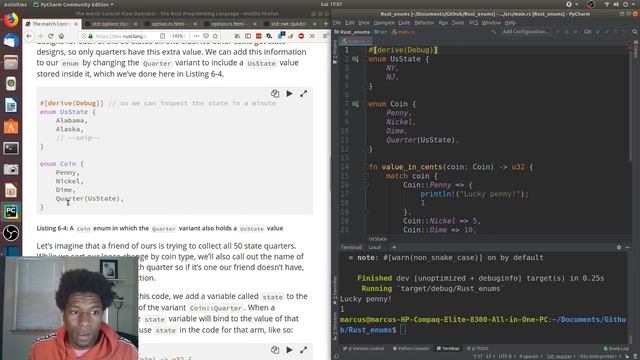Open Python Console tool window
640x360 pixels.
click(411, 348)
